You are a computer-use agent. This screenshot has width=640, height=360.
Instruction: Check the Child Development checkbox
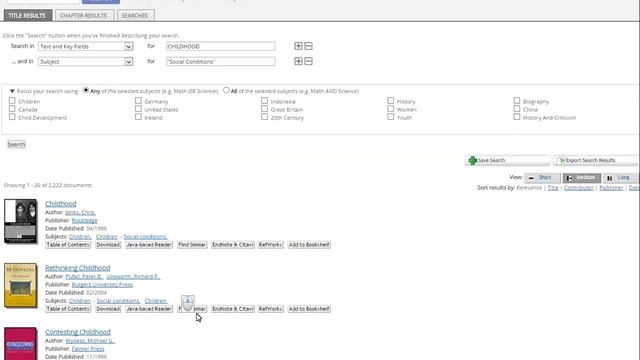[x=12, y=117]
